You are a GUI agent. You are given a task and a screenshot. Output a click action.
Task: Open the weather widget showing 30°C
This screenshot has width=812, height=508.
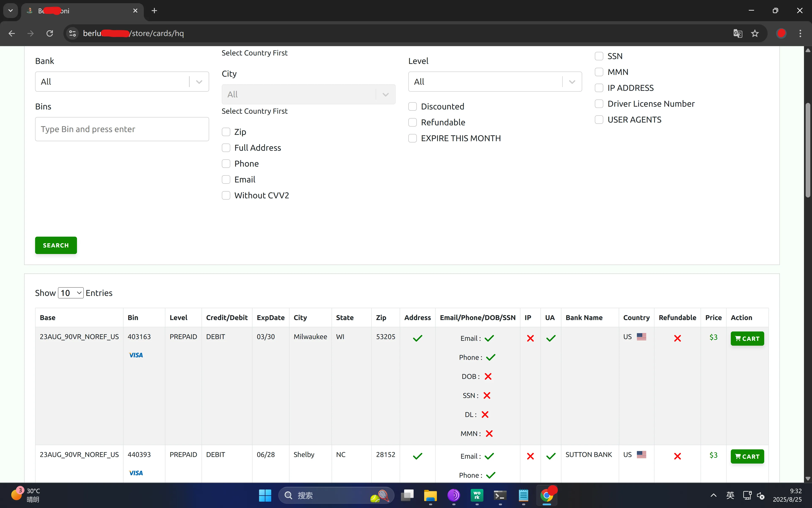(x=26, y=495)
